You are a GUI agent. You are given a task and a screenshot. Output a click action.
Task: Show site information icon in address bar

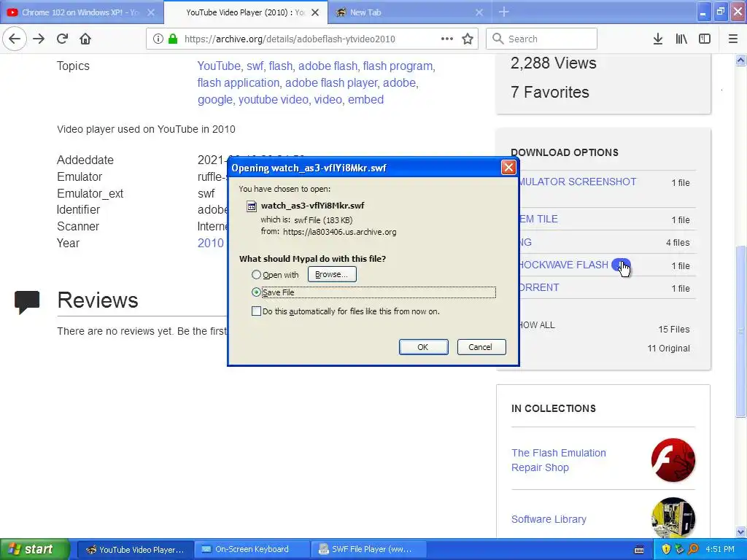click(x=158, y=39)
